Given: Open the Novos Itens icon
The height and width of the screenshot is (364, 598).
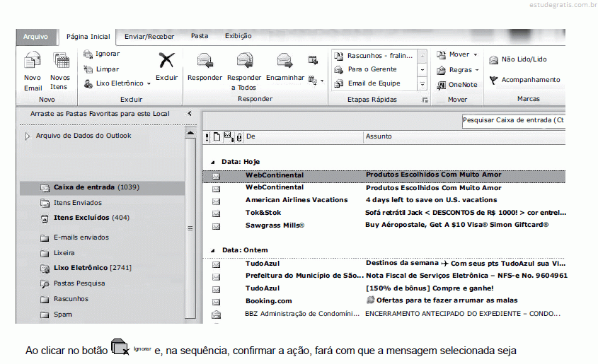Looking at the screenshot, I should pos(61,61).
